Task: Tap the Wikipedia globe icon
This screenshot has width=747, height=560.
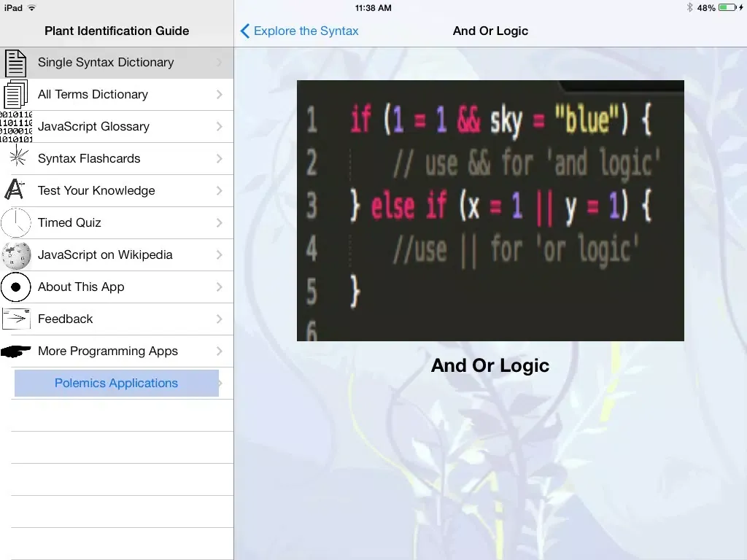Action: 16,254
